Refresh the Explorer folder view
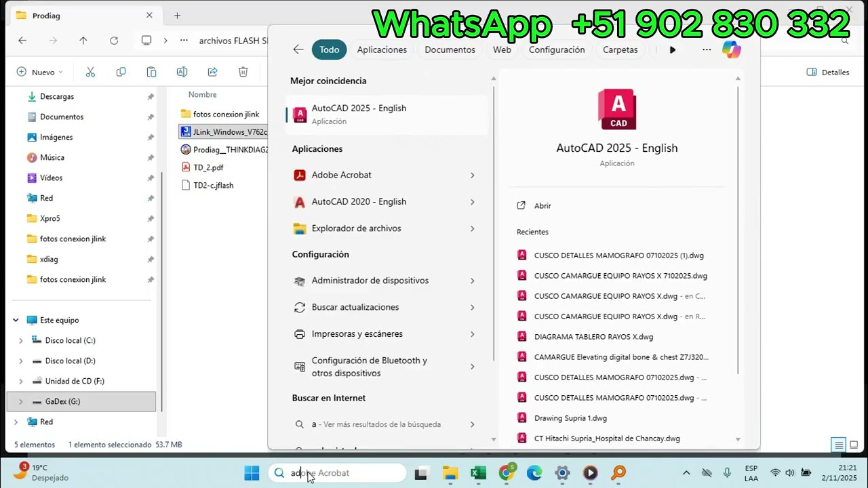 click(114, 41)
